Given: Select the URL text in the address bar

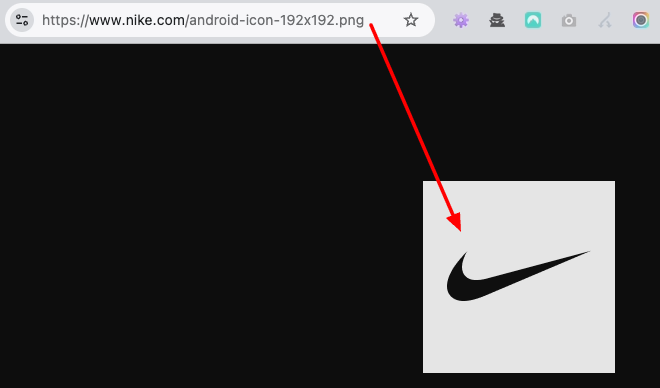Looking at the screenshot, I should coord(203,20).
